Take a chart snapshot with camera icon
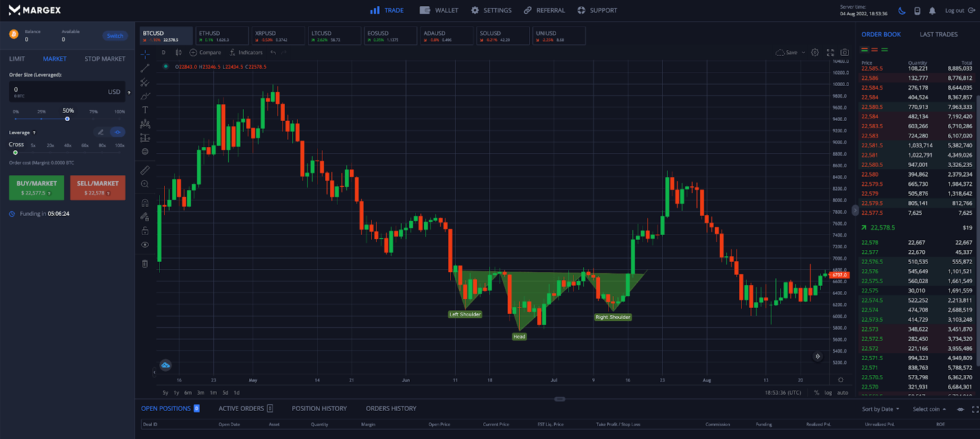The height and width of the screenshot is (439, 980). click(x=845, y=53)
